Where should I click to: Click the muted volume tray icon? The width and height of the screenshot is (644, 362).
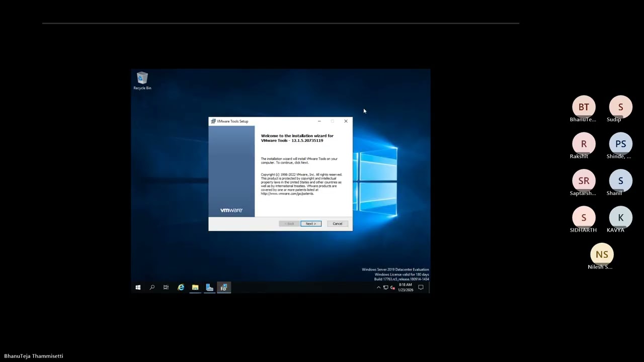tap(392, 288)
